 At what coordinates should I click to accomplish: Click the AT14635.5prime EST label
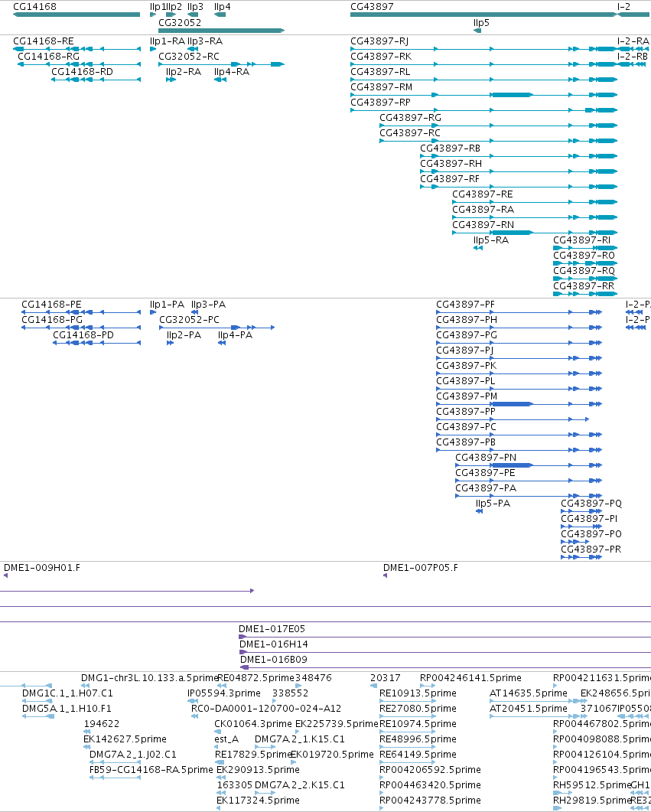[529, 693]
